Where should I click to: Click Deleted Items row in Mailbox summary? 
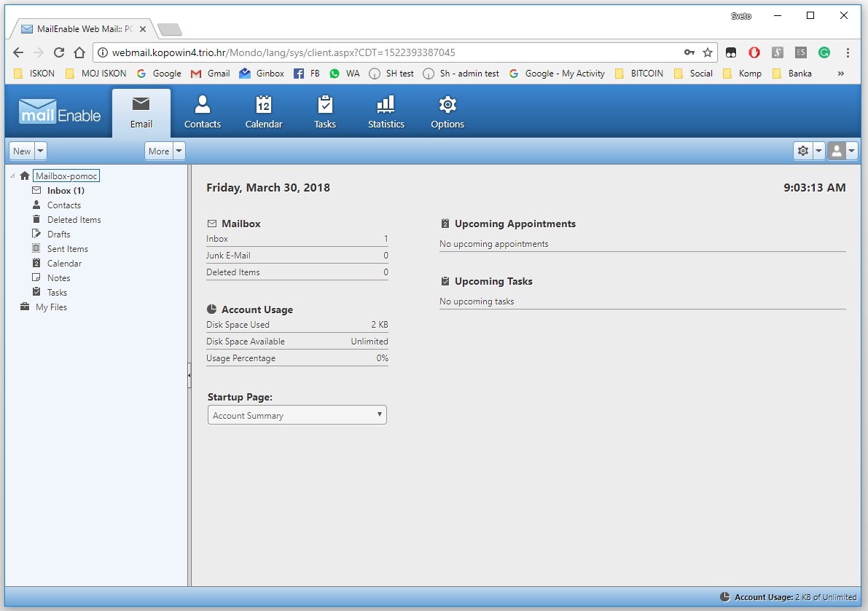[297, 272]
